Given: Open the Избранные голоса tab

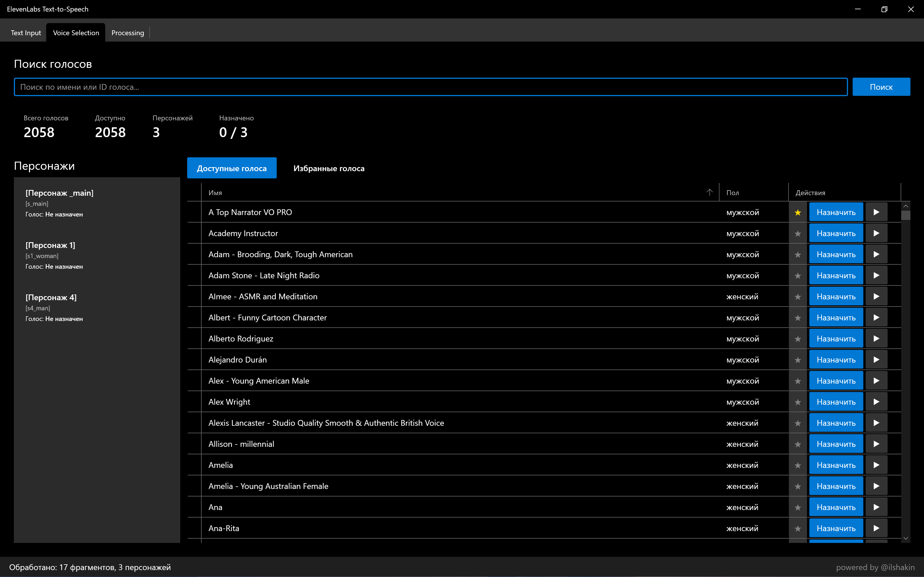Looking at the screenshot, I should tap(328, 168).
